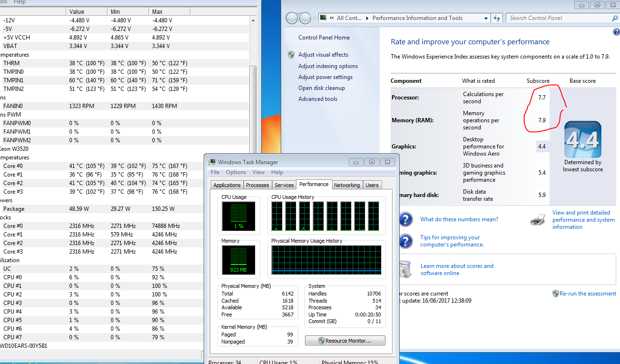620x364 pixels.
Task: Open Adjust indexing options link
Action: [x=328, y=66]
